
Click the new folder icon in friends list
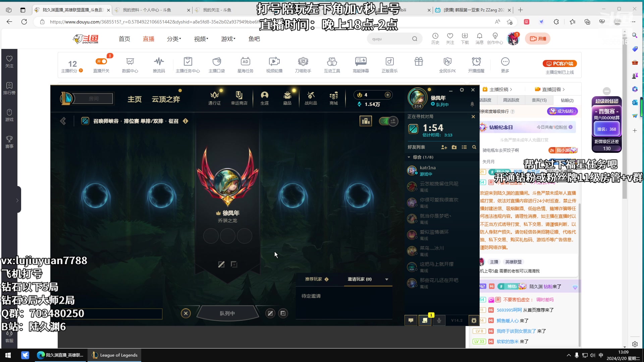click(454, 147)
